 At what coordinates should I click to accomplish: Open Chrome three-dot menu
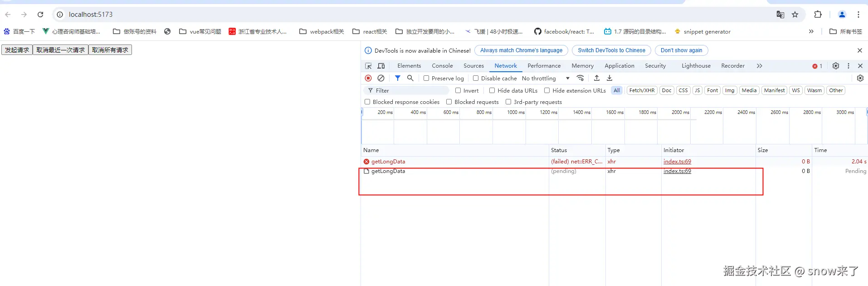coord(858,15)
